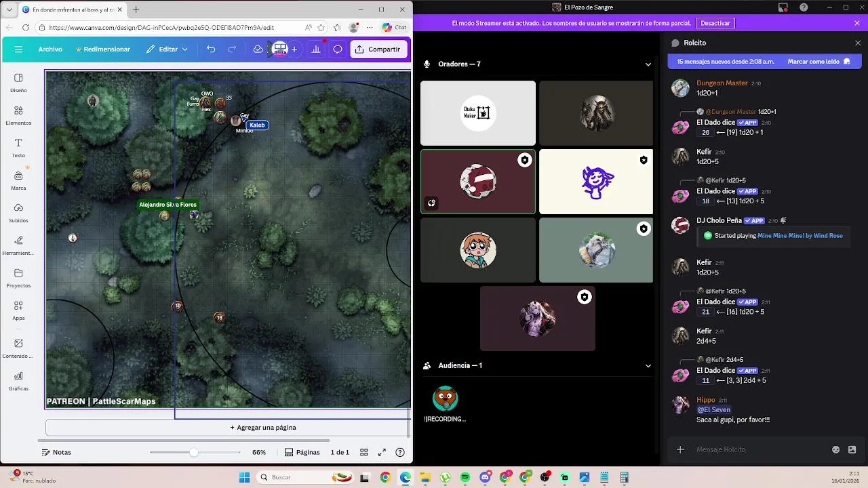This screenshot has width=868, height=488.
Task: Open the Diseño sidebar panel
Action: [x=18, y=83]
